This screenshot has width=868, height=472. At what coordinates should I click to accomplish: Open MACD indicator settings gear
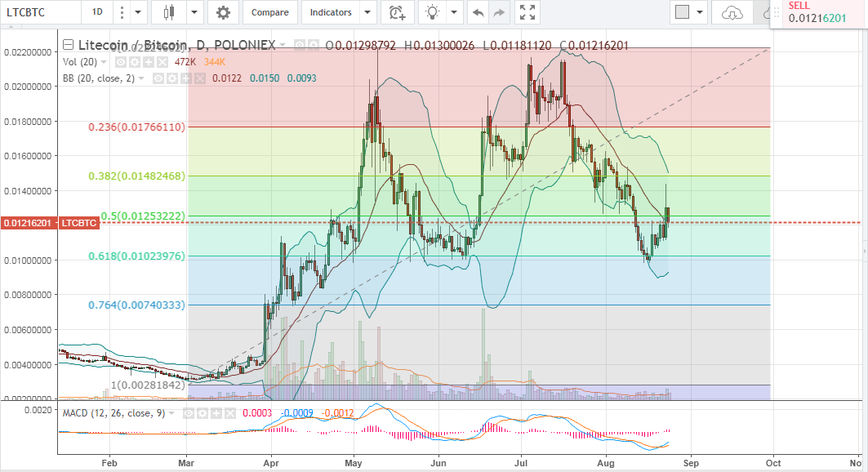click(203, 413)
